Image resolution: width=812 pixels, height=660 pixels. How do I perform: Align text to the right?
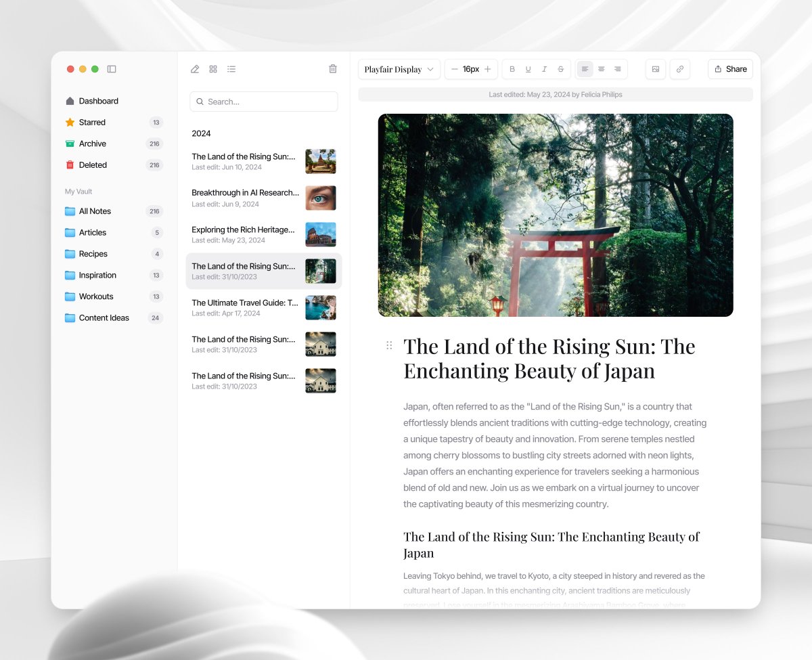pos(618,69)
